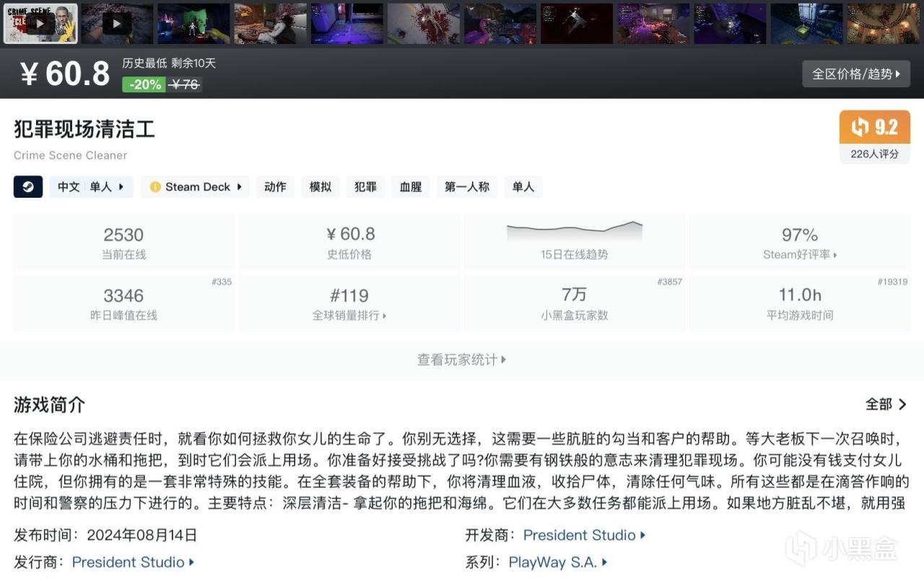
Task: Click the #19319 rank label
Action: (892, 282)
